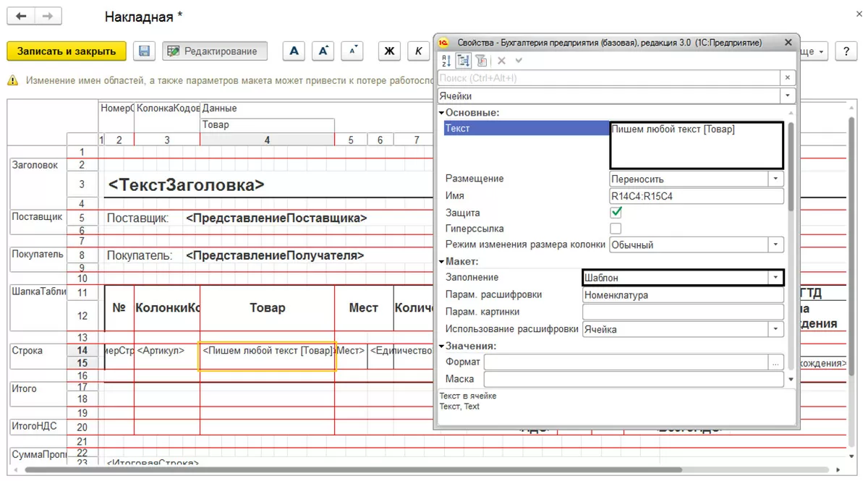Image resolution: width=868 pixels, height=481 pixels.
Task: Click the back navigation arrow
Action: point(22,16)
